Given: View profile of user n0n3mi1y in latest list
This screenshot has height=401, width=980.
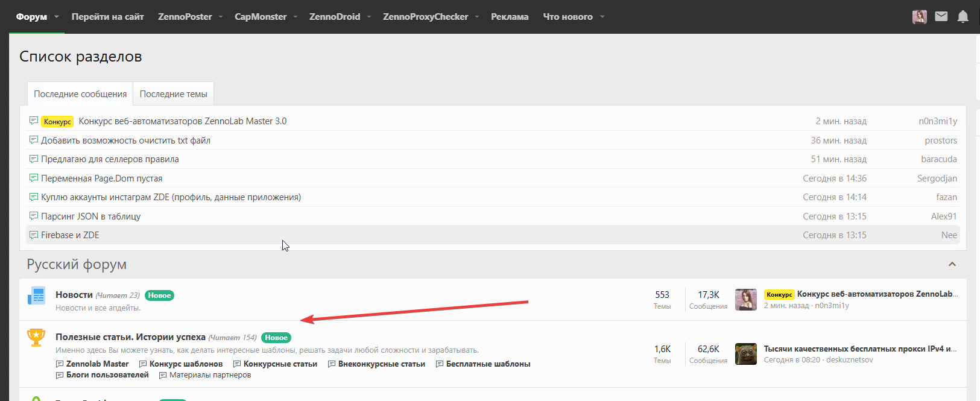Looking at the screenshot, I should [x=938, y=121].
